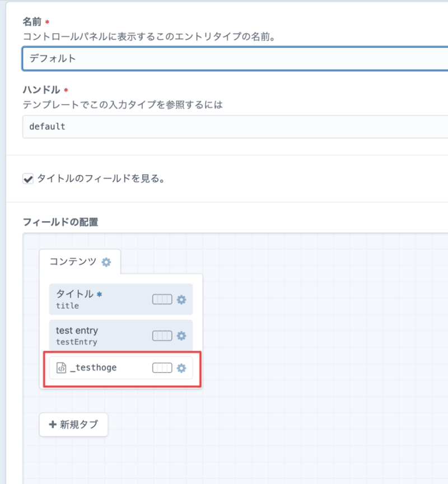Add a tab with 新規タブ button
448x484 pixels.
(x=73, y=425)
